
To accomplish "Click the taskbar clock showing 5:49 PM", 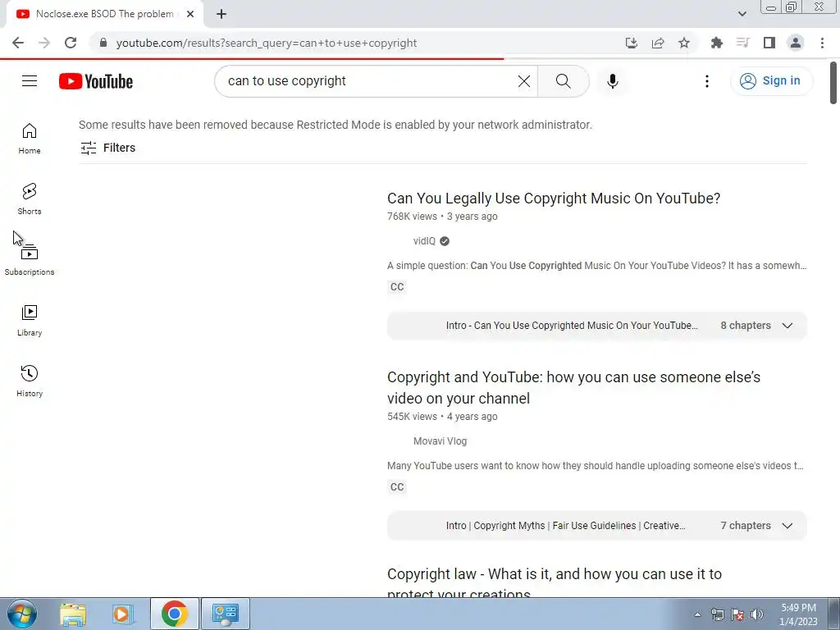I will point(798,614).
